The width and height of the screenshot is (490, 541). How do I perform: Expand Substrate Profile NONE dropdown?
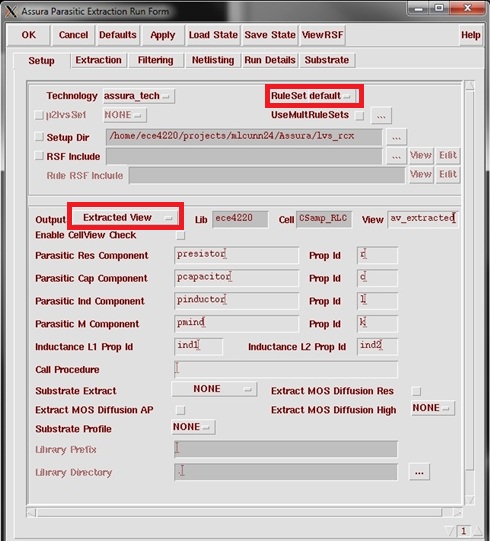point(193,427)
